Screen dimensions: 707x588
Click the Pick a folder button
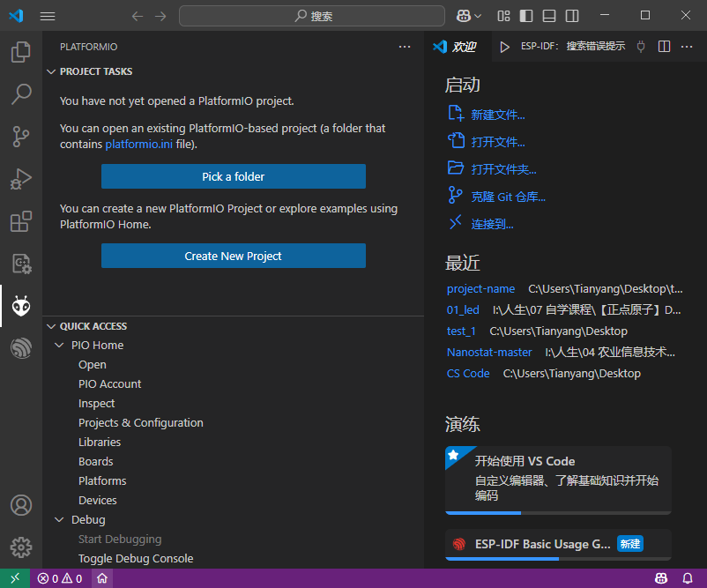coord(233,176)
